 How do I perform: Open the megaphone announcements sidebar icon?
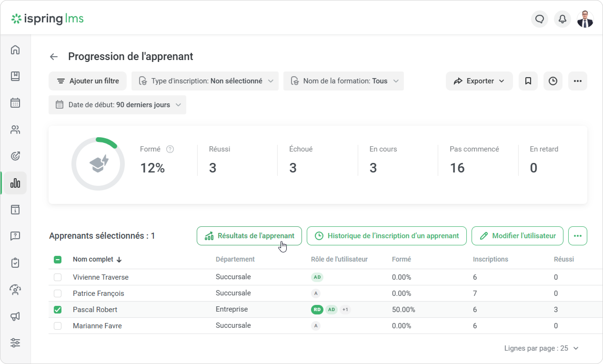[x=15, y=316]
